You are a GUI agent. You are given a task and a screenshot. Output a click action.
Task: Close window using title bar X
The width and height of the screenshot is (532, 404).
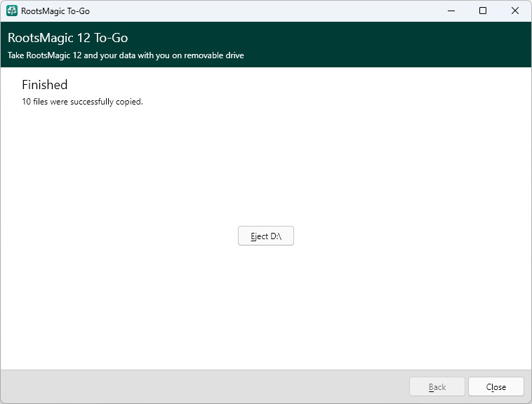coord(514,11)
